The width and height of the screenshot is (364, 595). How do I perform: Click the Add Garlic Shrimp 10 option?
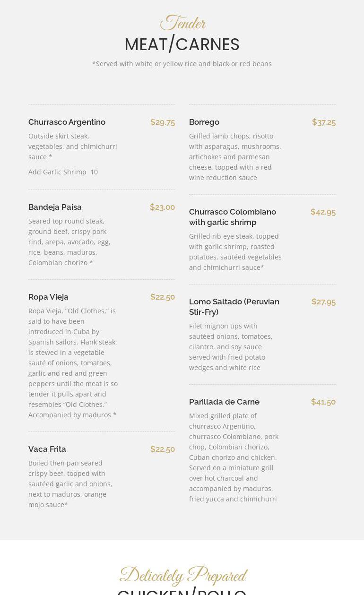[x=63, y=172]
